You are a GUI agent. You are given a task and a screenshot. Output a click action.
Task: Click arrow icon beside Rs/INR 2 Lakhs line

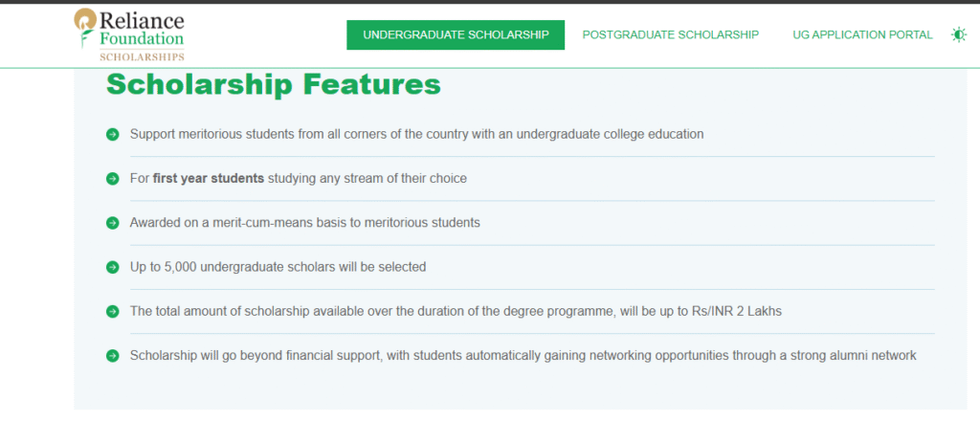pos(112,311)
